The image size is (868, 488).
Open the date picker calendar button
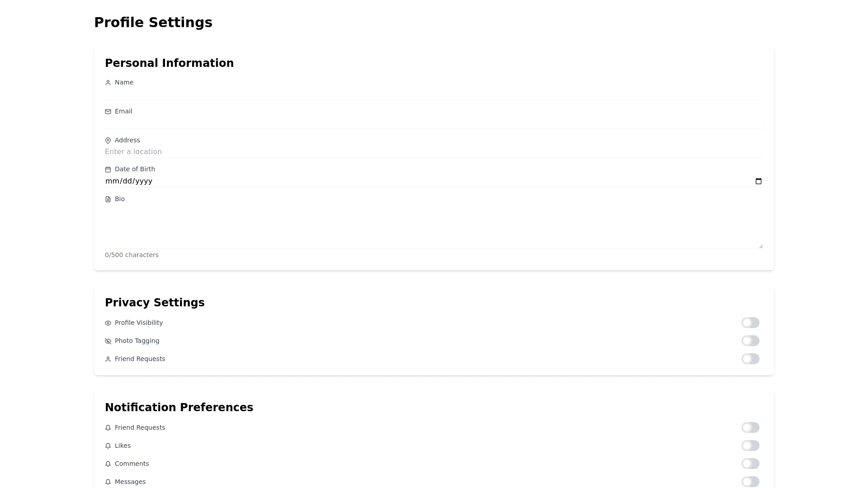[x=759, y=181]
